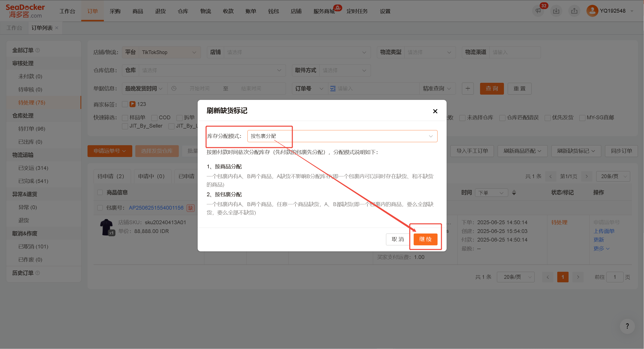Screen dimensions: 644x349
Task: Check the 仓库匹配错误 filter
Action: [x=502, y=118]
